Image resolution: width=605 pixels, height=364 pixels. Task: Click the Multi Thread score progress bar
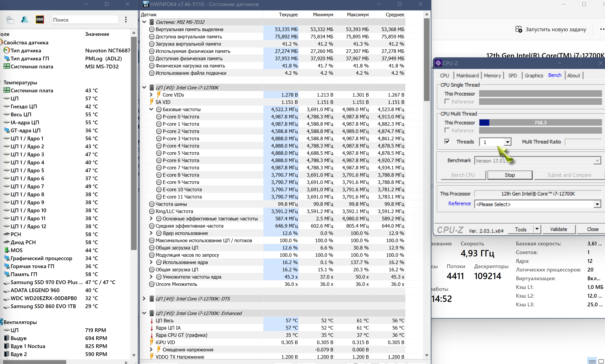click(540, 122)
